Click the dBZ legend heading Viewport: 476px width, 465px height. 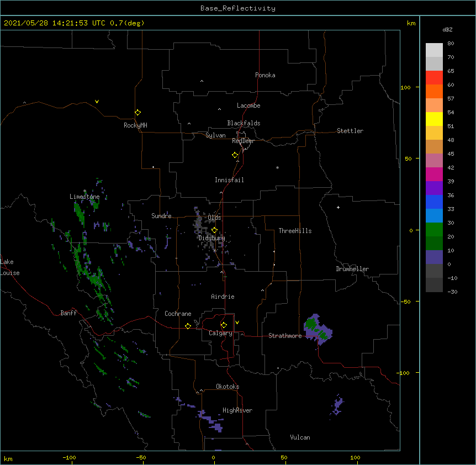[x=447, y=29]
